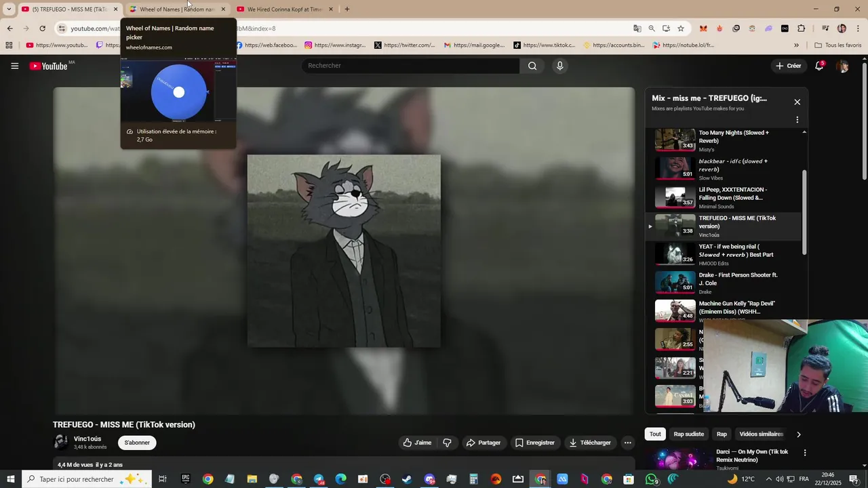Click the S'abonner button

point(137,443)
